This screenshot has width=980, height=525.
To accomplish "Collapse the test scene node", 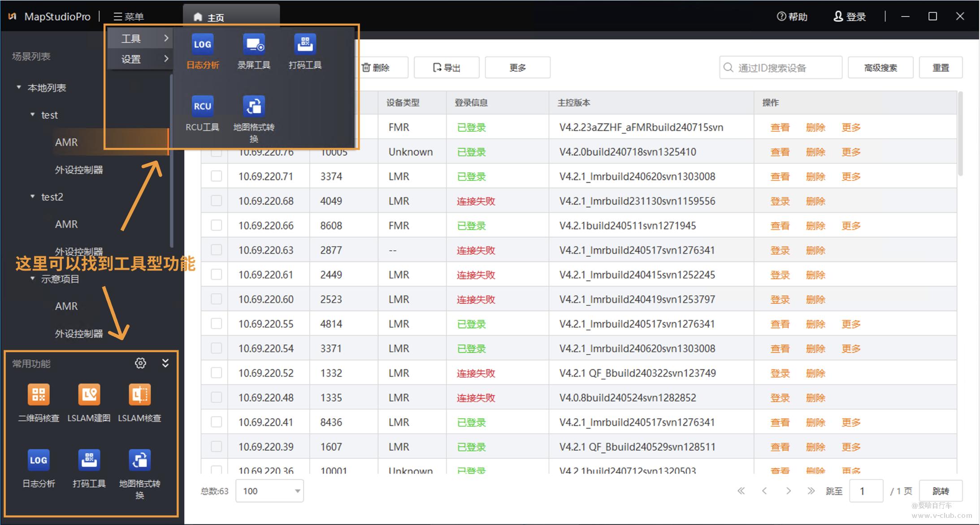I will coord(33,115).
